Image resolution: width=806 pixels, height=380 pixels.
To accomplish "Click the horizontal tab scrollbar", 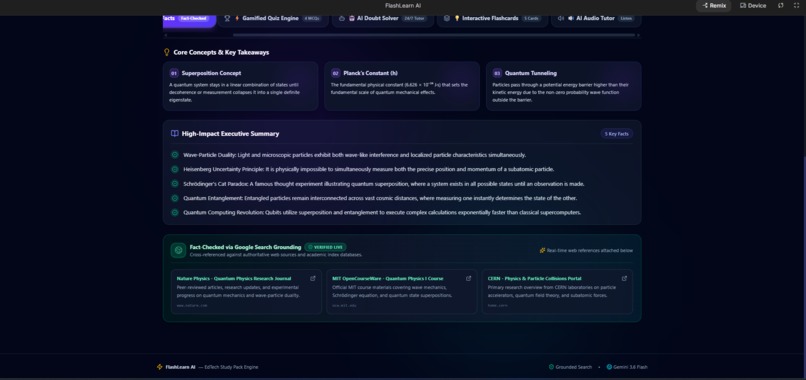I will [x=434, y=35].
